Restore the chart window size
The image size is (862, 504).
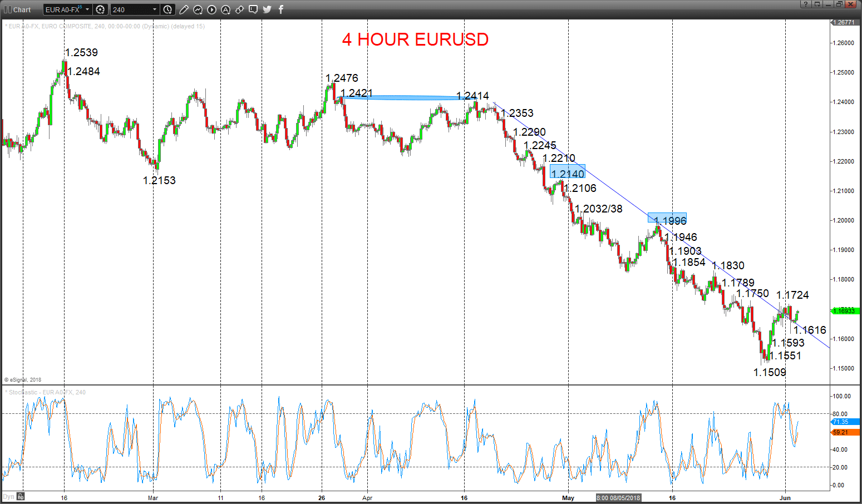(x=839, y=4)
